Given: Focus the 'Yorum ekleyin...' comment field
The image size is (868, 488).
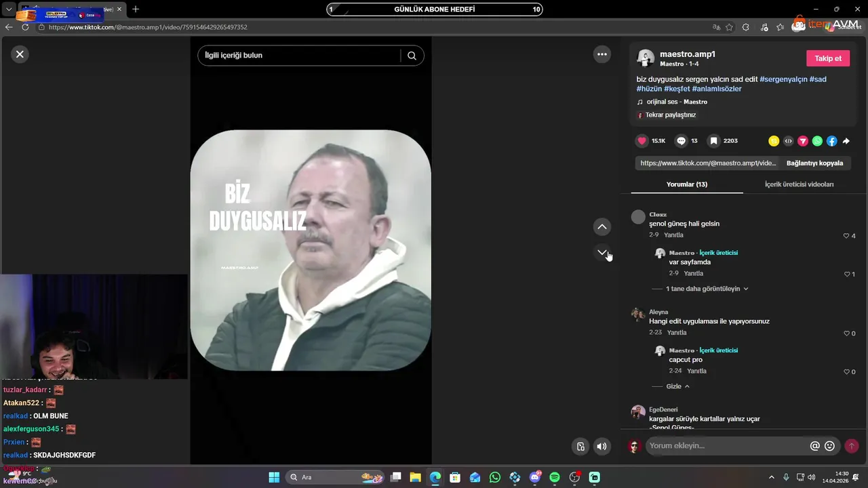Looking at the screenshot, I should 726,446.
